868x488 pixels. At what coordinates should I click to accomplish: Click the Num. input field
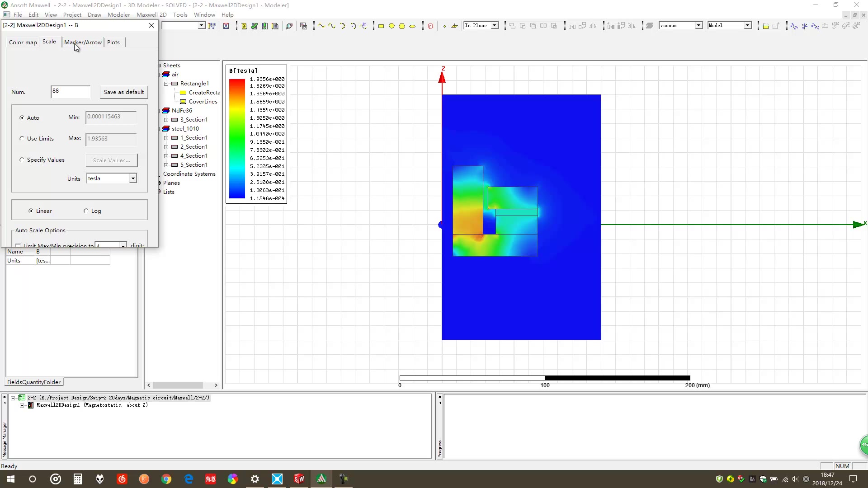71,92
